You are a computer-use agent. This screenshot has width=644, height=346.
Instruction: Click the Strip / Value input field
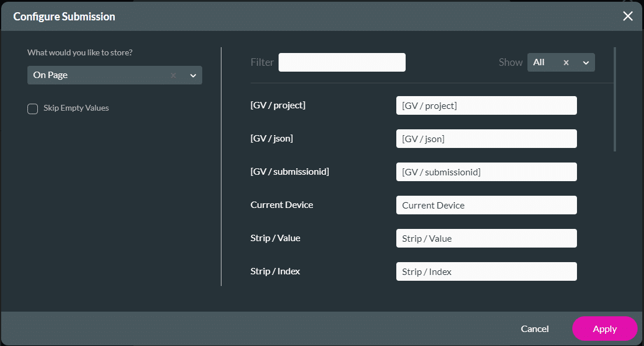click(x=486, y=238)
